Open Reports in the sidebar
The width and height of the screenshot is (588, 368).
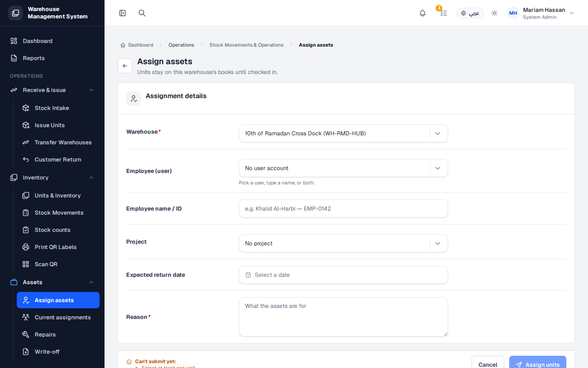tap(52, 58)
